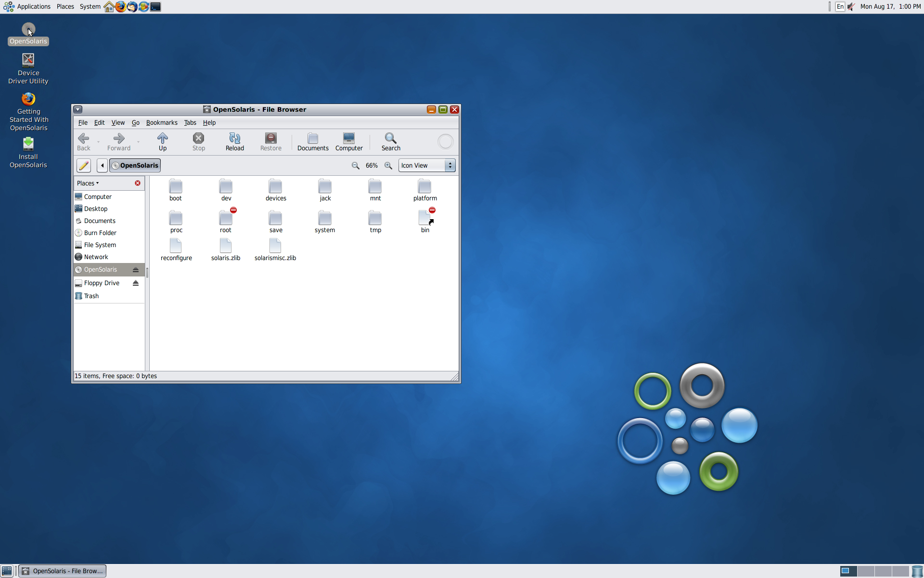Select the boot folder
Screen dimensions: 924x578
point(176,190)
